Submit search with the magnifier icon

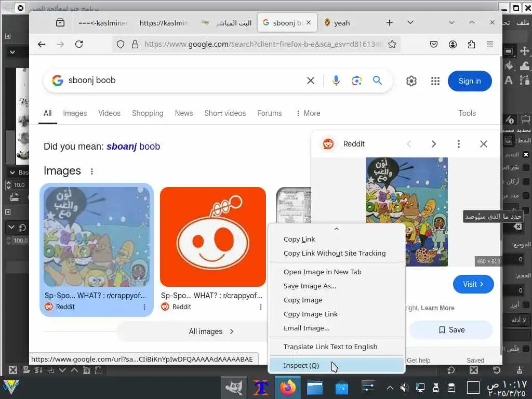pyautogui.click(x=377, y=81)
